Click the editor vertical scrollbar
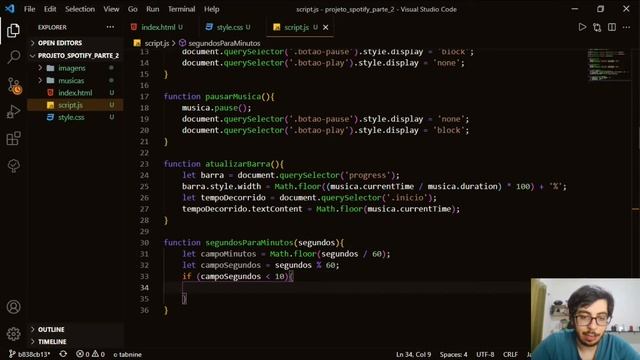Screen dimensions: 640x360 [637, 163]
